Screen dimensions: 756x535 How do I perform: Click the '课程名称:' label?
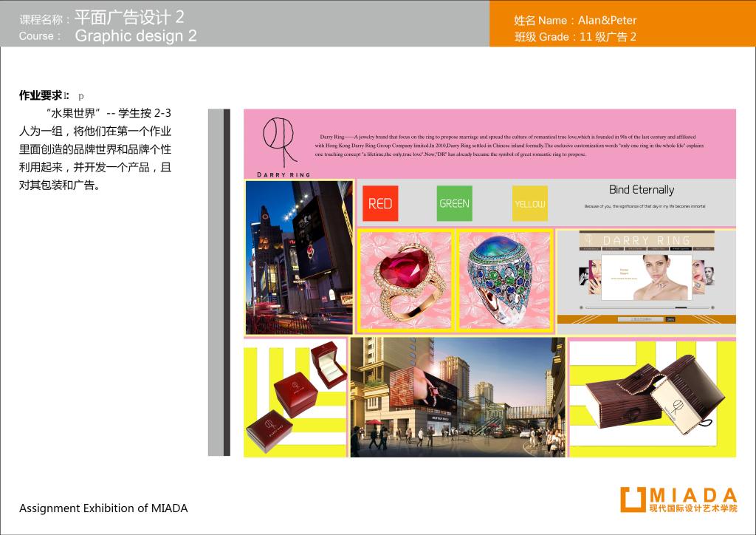45,20
